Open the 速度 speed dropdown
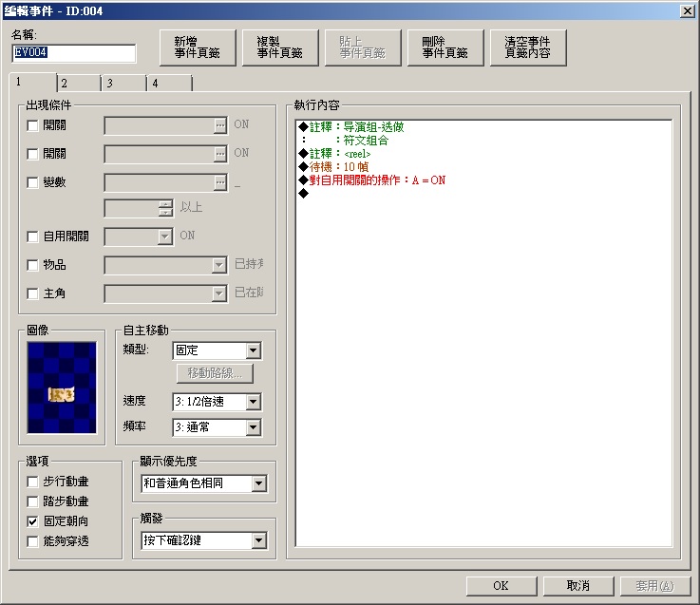Viewport: 700px width, 605px height. click(x=217, y=402)
